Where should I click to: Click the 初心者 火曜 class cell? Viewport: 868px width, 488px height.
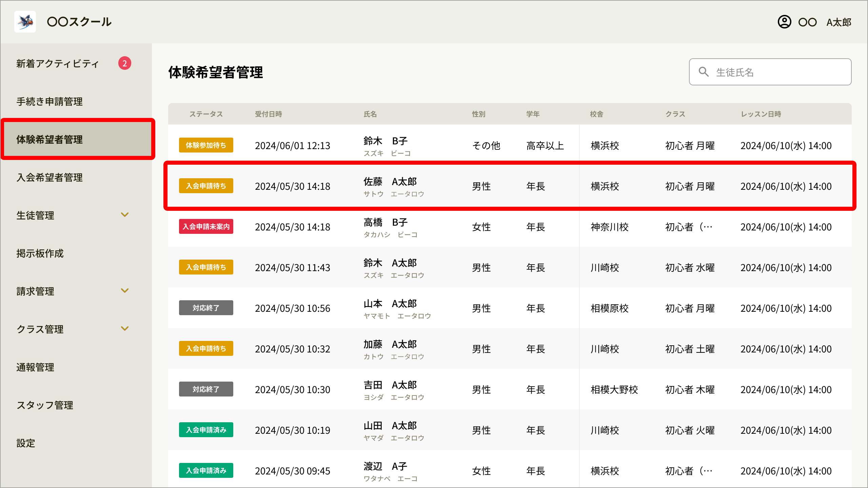690,430
